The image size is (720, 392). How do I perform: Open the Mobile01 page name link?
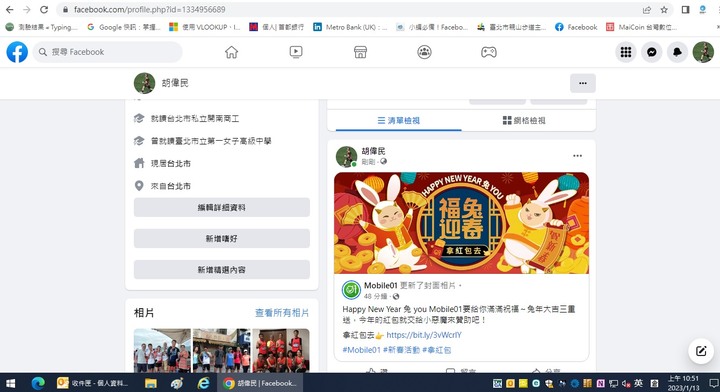click(381, 286)
